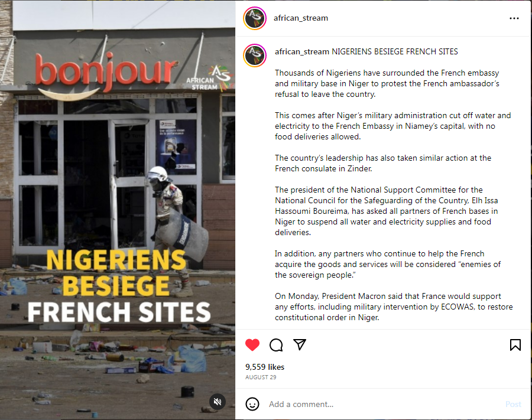Open the August 29 post date

261,377
